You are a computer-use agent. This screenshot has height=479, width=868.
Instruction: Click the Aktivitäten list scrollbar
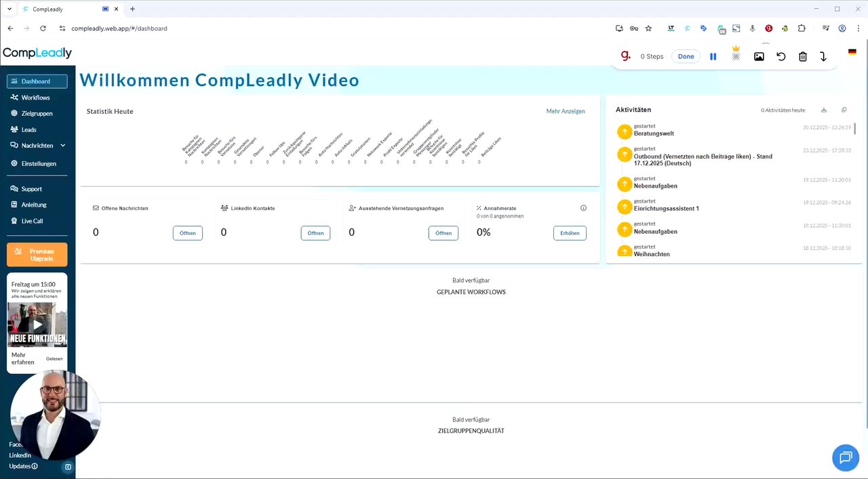[x=854, y=129]
